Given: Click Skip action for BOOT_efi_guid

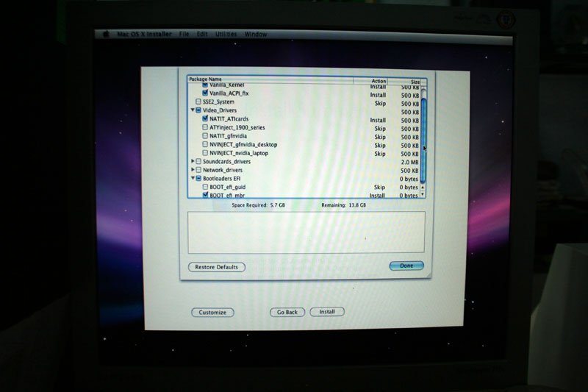Looking at the screenshot, I should pyautogui.click(x=379, y=187).
